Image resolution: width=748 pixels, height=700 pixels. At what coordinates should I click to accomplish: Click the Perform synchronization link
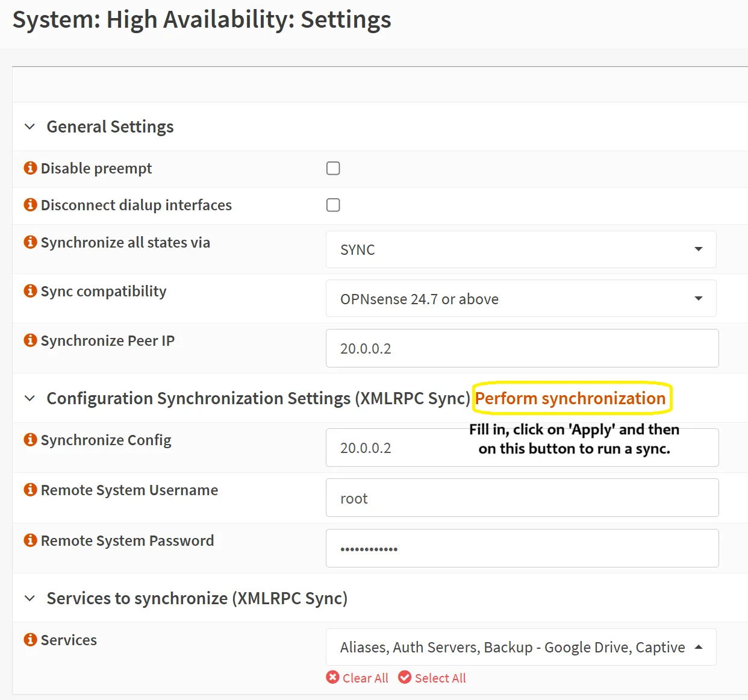click(570, 398)
